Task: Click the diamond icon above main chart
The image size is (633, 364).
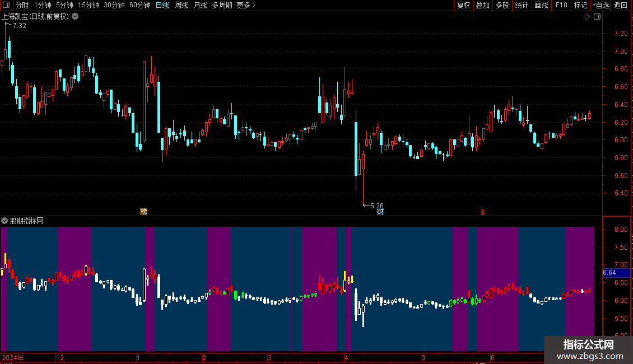Action: (587, 17)
